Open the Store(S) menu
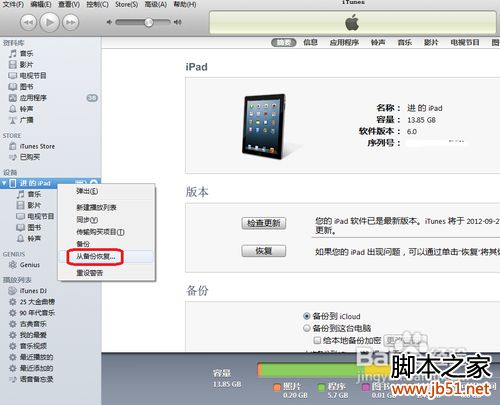 coord(127,4)
